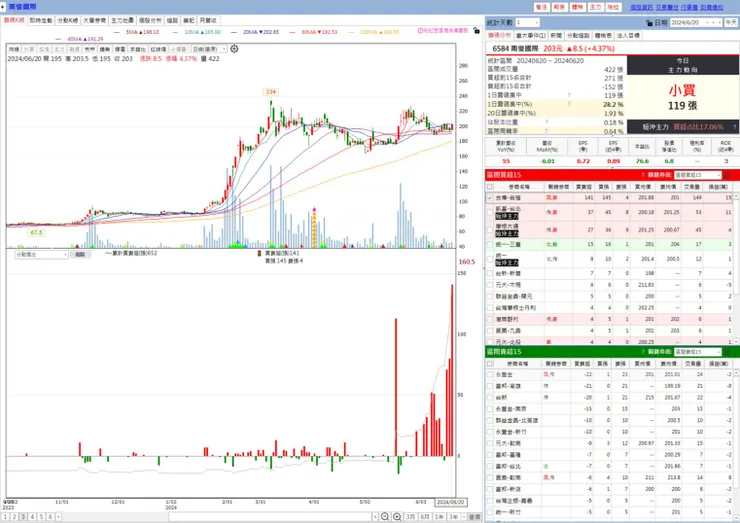Check the 統一-三重 broker row checkbox
Viewport: 740px width, 523px height.
pos(490,245)
